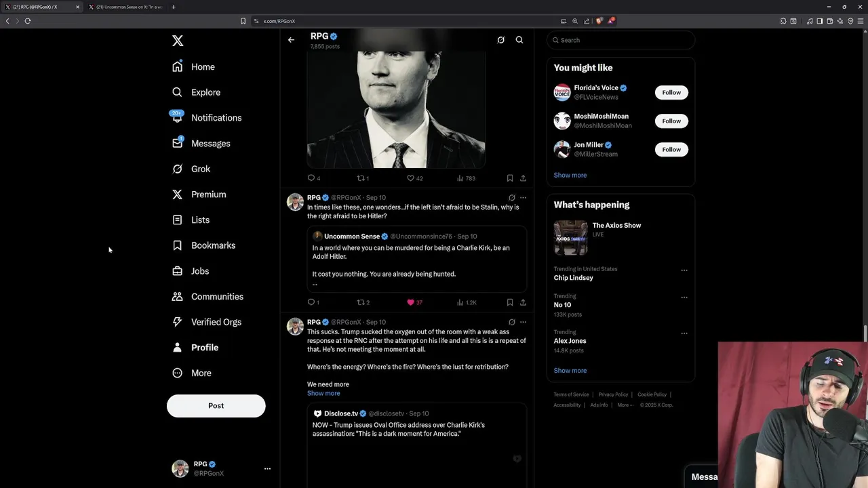
Task: View analytics of post with 783 views
Action: tap(466, 178)
